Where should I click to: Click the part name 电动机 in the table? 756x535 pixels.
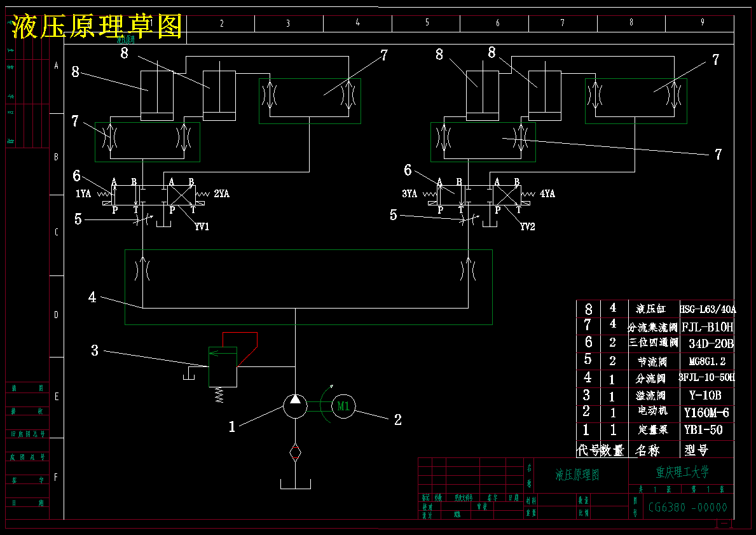click(x=653, y=411)
